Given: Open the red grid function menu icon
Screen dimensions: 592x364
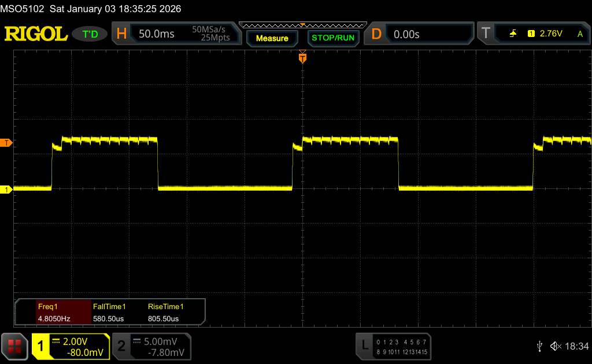Looking at the screenshot, I should tap(15, 346).
